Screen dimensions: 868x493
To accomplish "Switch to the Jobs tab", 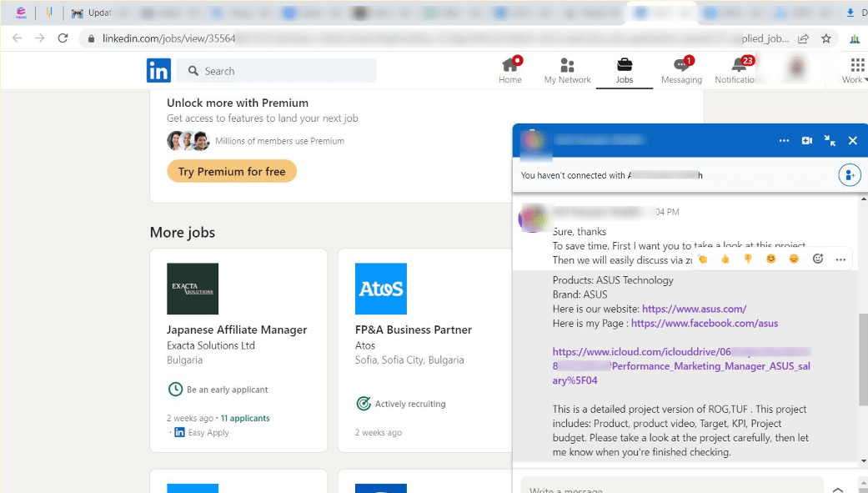I will click(x=624, y=69).
